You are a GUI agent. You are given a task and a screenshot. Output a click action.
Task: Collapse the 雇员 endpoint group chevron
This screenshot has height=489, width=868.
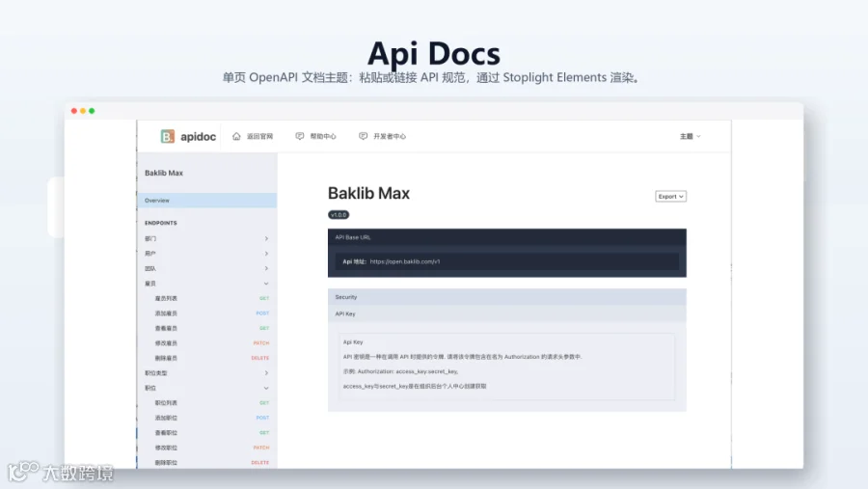click(266, 284)
